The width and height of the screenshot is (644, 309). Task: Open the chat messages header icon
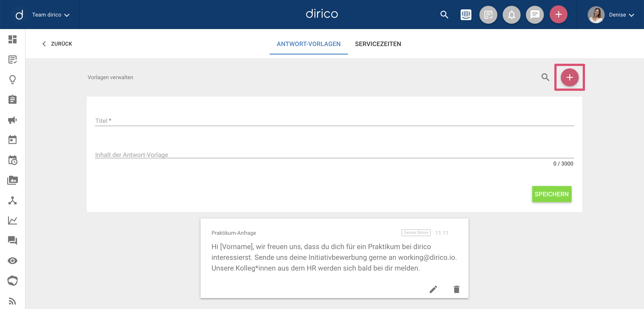535,15
